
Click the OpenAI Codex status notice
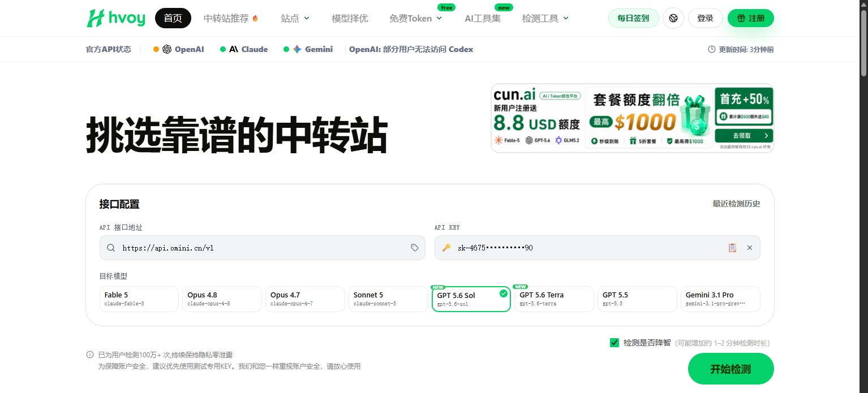(x=411, y=49)
